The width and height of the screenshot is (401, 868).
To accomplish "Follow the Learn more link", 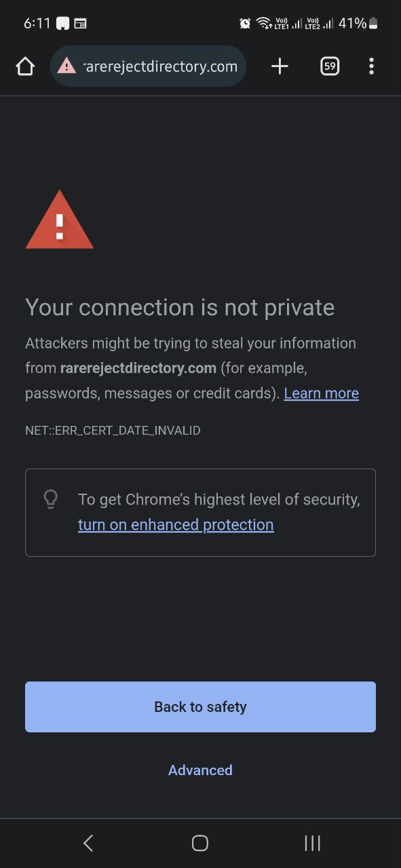I will pyautogui.click(x=321, y=393).
